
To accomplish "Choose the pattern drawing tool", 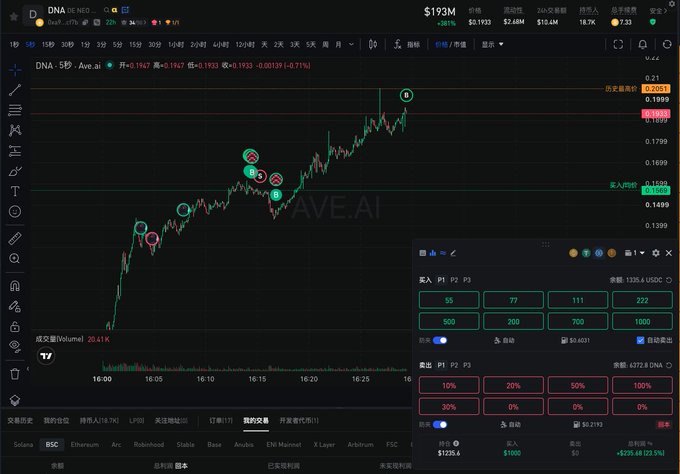I will [x=15, y=130].
